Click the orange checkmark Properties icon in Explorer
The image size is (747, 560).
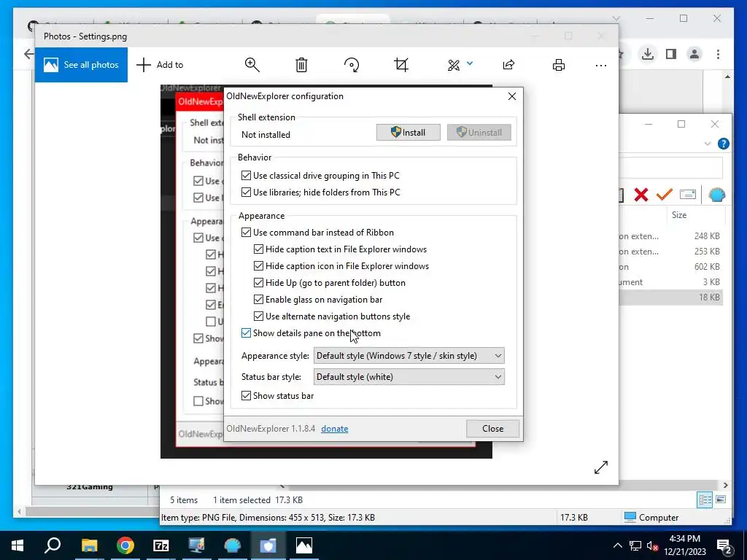664,194
